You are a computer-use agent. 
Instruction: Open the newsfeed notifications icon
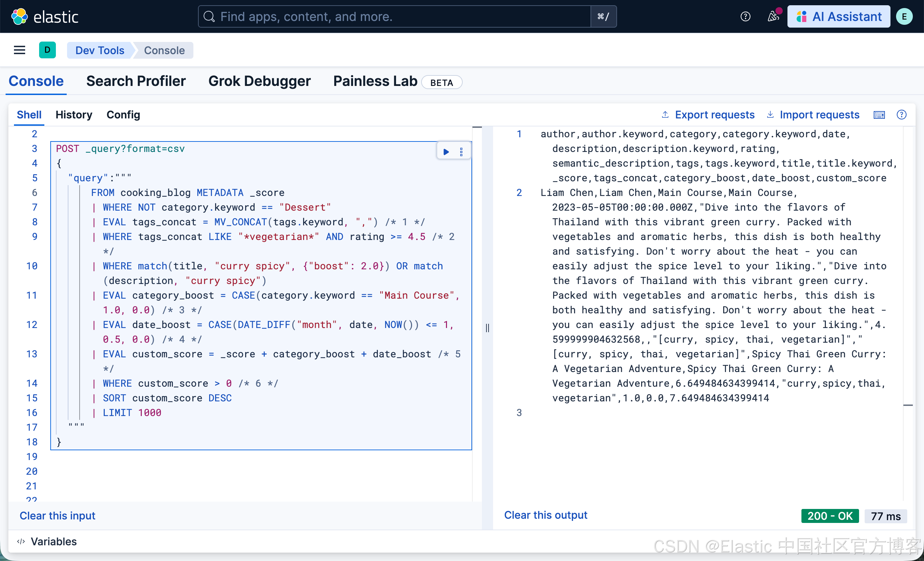click(773, 16)
